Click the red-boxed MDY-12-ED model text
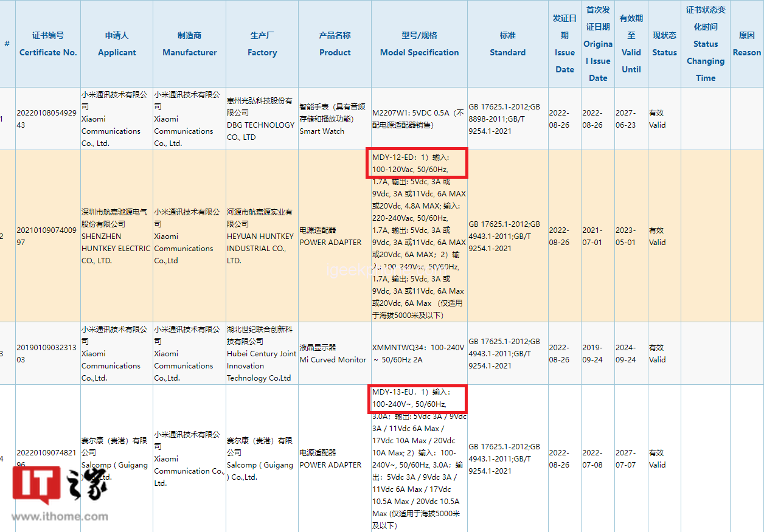Screen dimensions: 764x532 coord(417,163)
